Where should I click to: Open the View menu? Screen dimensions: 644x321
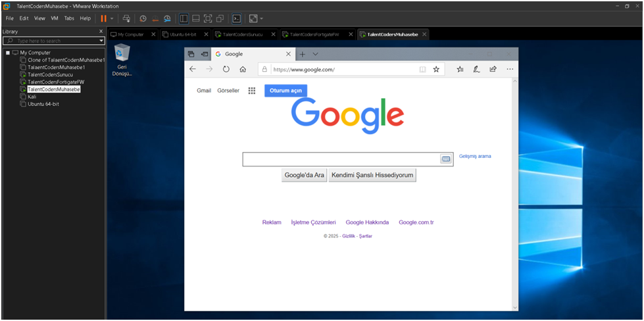pos(39,18)
